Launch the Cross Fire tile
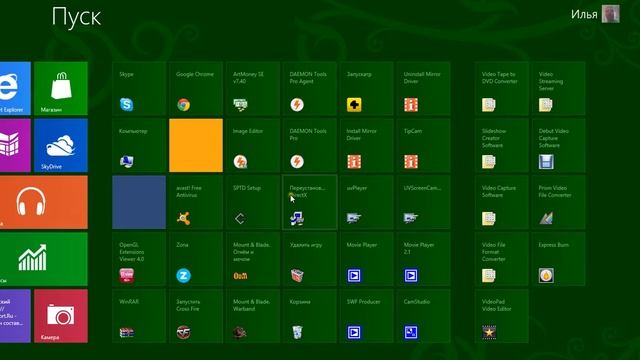Screen dimensions: 640x360 [196, 316]
